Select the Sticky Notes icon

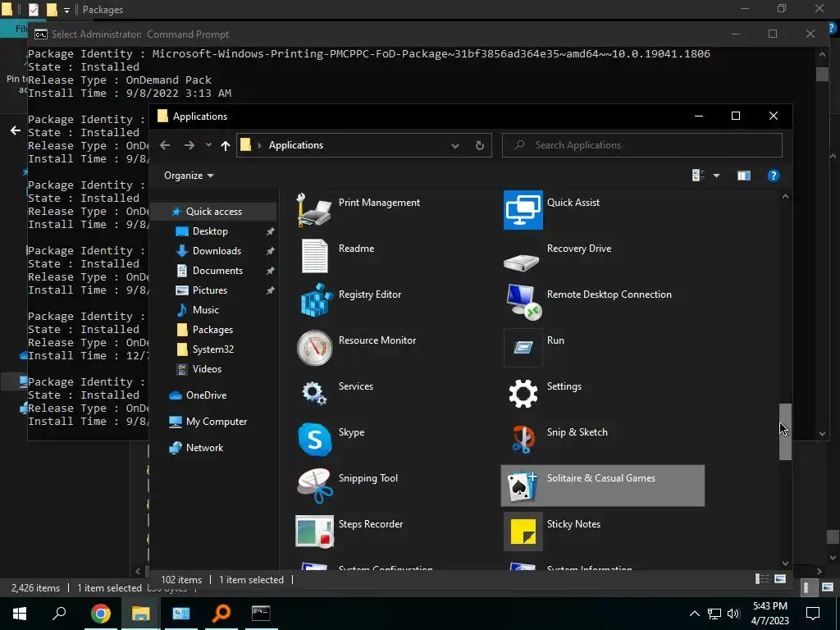(x=523, y=532)
